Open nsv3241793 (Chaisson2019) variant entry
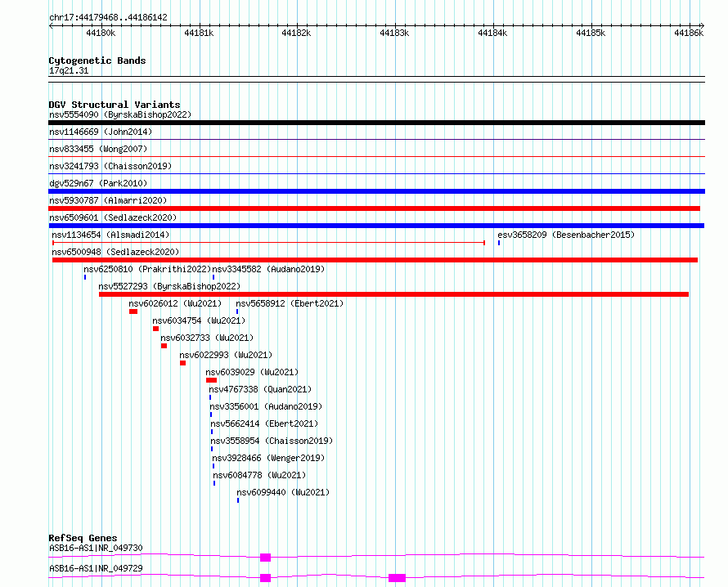728x587 pixels. (110, 166)
